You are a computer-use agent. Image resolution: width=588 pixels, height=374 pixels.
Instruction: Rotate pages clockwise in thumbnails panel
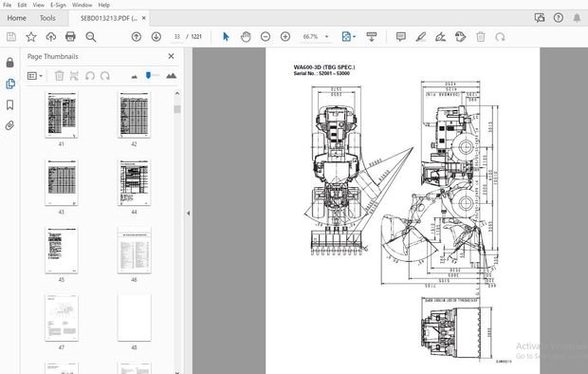[105, 76]
